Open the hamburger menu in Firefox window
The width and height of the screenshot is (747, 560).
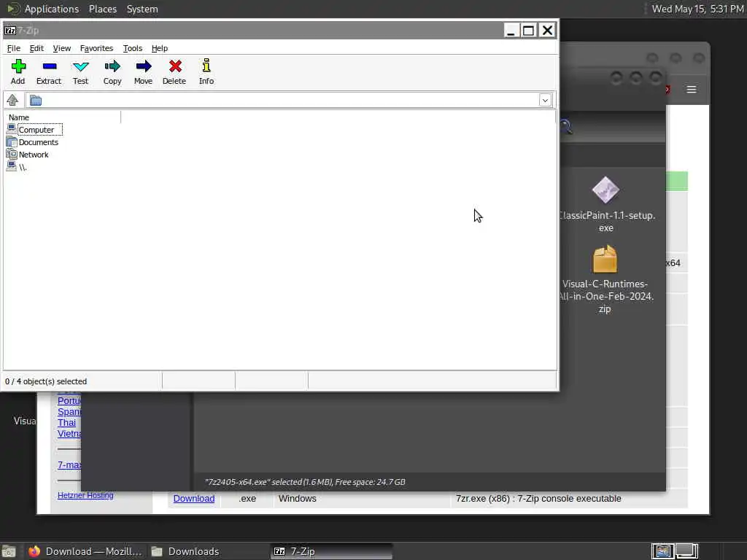692,90
